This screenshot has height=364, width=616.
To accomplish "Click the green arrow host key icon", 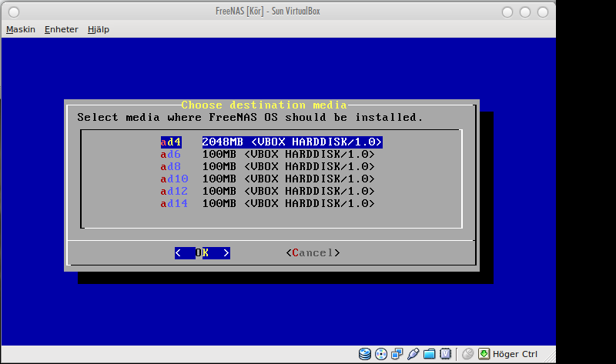I will (x=484, y=354).
